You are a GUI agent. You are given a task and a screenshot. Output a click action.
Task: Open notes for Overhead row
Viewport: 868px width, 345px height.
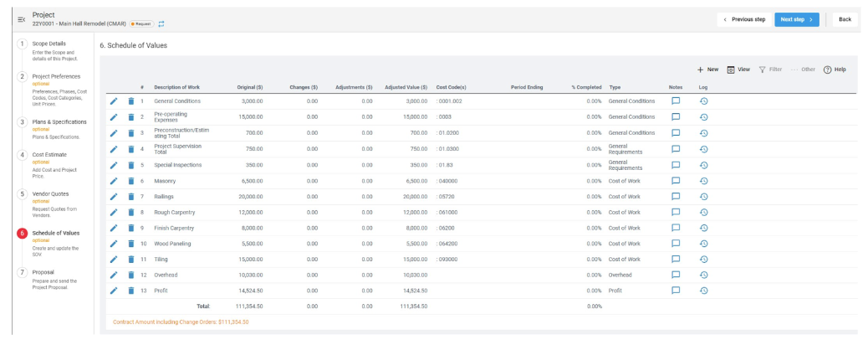pyautogui.click(x=676, y=275)
